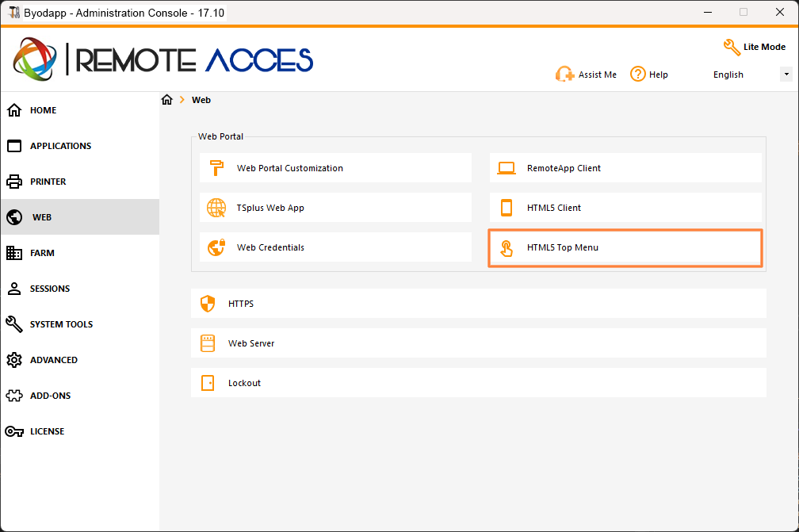The width and height of the screenshot is (799, 532).
Task: Open Web Portal Customization
Action: 335,168
